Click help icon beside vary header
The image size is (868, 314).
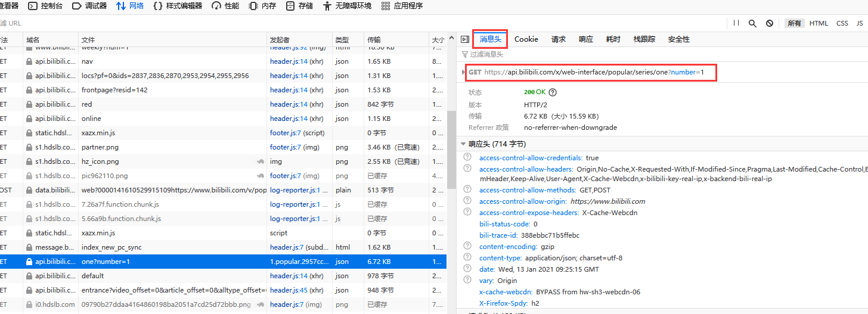[468, 281]
